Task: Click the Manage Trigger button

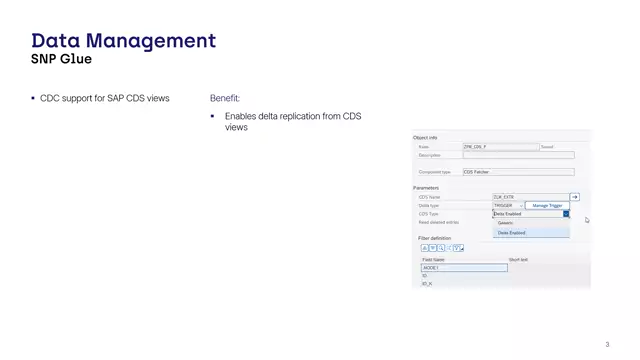Action: 547,206
